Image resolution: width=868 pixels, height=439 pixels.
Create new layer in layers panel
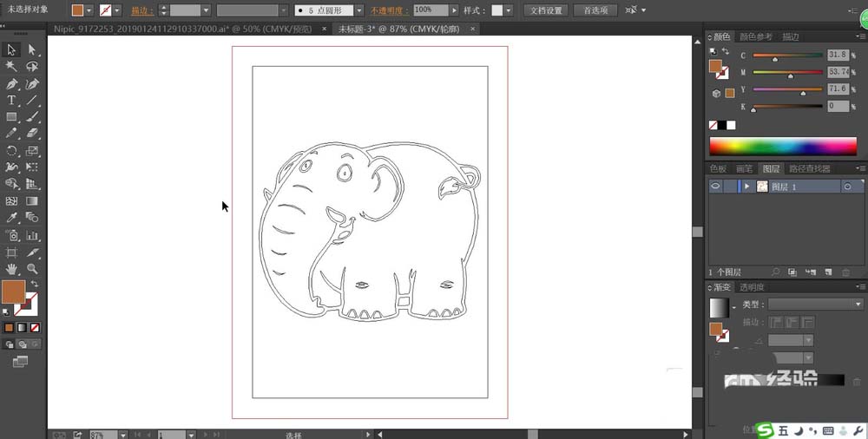tap(828, 272)
